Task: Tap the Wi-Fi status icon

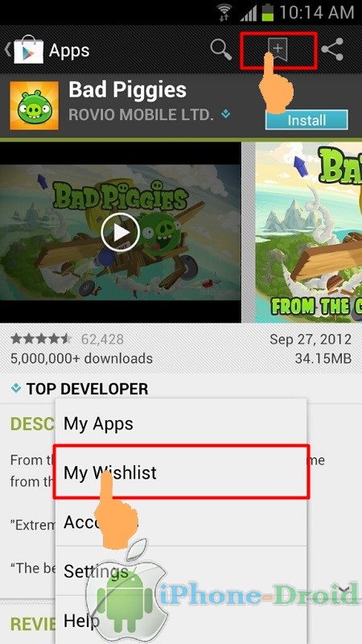Action: pyautogui.click(x=225, y=13)
